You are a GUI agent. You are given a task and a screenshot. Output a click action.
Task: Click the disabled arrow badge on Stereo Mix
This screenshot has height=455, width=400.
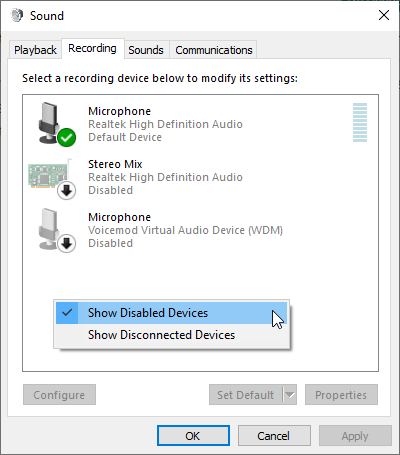pos(67,191)
